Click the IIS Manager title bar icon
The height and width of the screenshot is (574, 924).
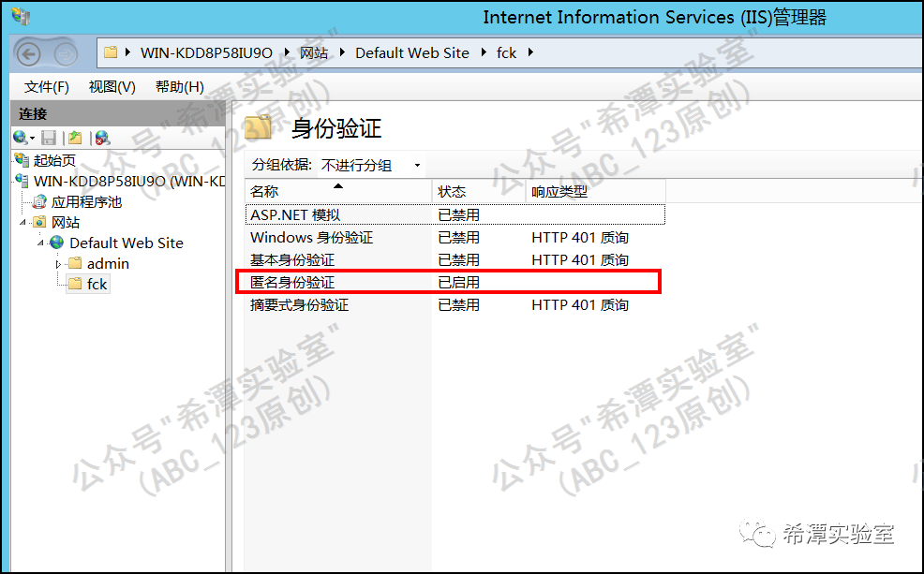[21, 16]
